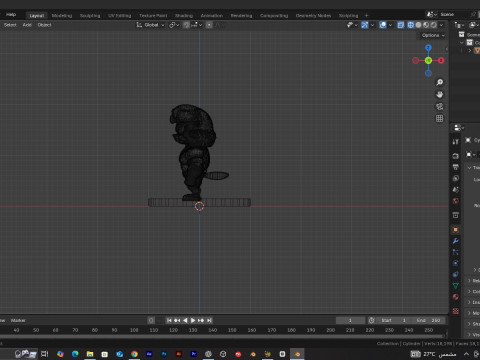Screen dimensions: 480x360
Task: Open the pivot point dropdown
Action: pyautogui.click(x=174, y=25)
